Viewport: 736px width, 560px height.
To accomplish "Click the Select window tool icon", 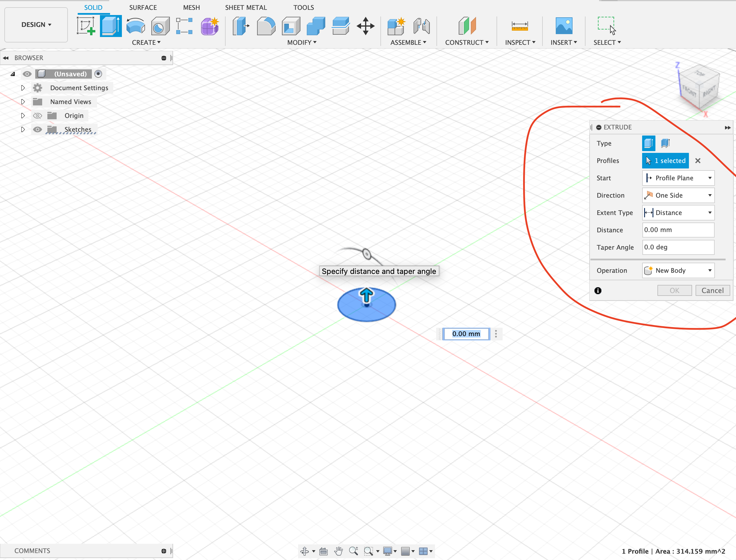I will click(x=606, y=26).
